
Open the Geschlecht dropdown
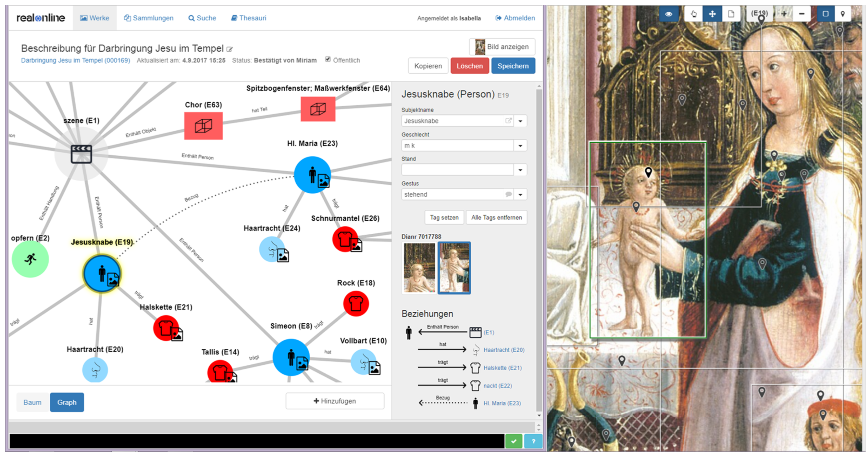[520, 146]
